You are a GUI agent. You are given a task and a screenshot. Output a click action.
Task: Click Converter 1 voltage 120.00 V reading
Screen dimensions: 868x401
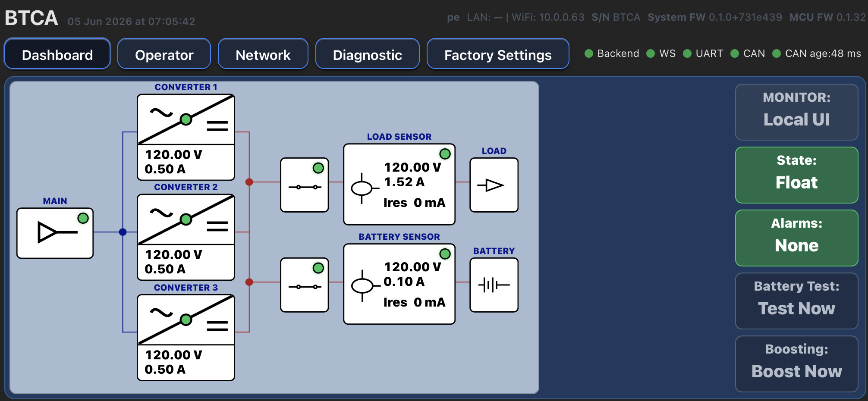pos(173,154)
